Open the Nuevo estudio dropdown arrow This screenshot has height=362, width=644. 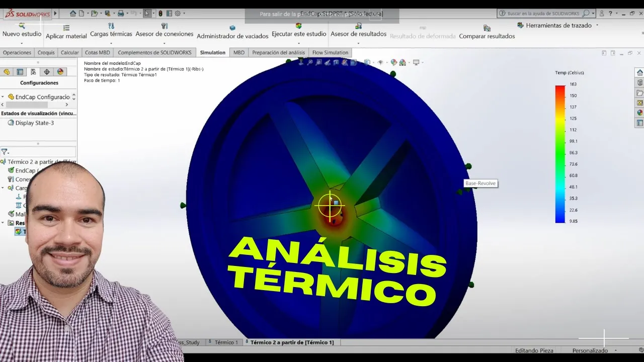click(x=22, y=42)
